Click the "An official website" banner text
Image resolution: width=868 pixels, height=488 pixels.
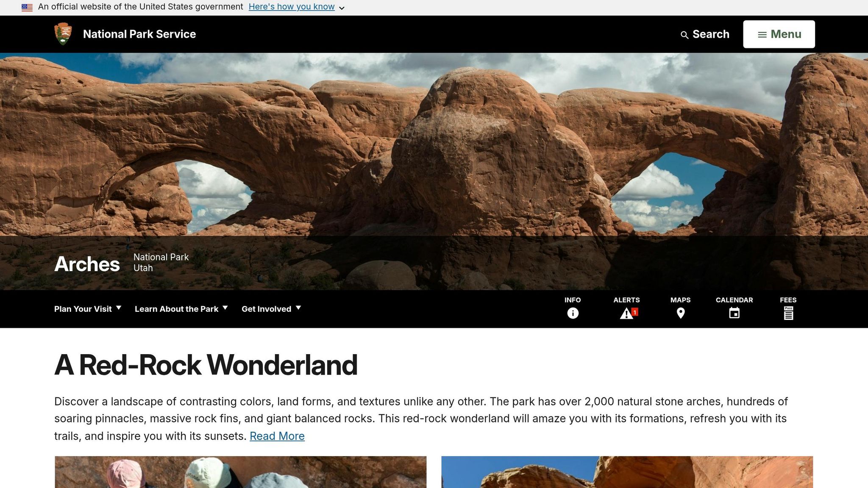141,7
